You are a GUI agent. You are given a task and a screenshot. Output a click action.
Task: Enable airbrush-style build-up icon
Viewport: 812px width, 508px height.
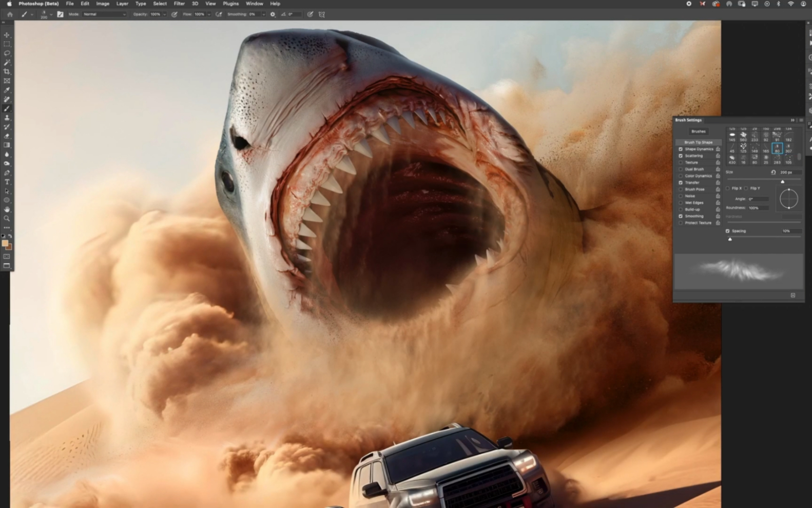[x=219, y=14]
